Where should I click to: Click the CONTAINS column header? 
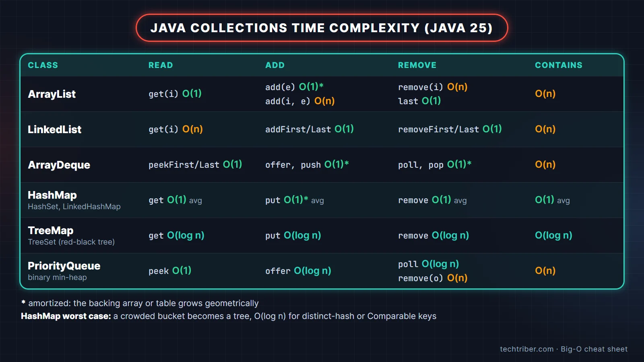click(559, 65)
